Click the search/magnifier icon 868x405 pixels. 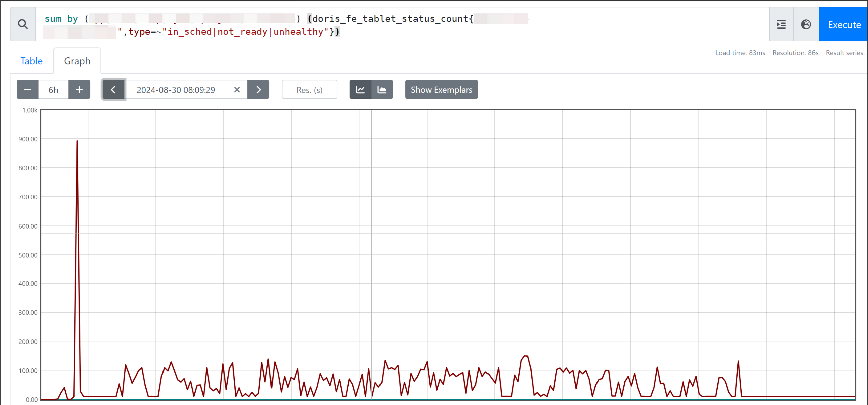click(23, 24)
